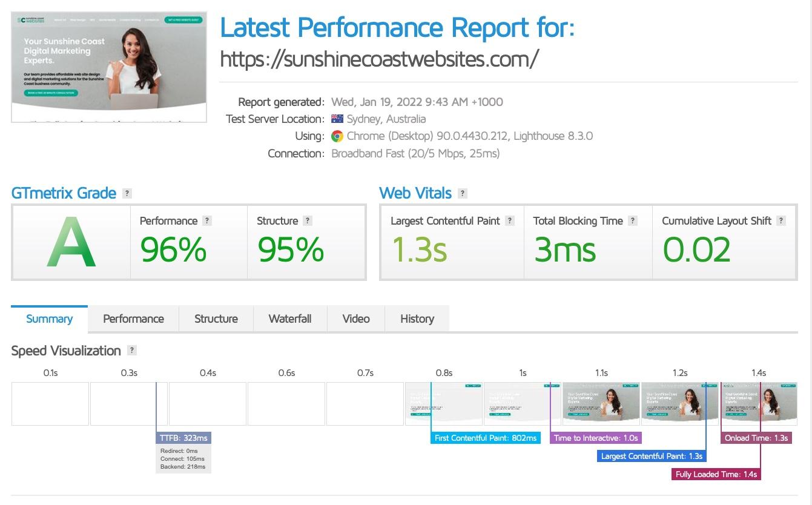Click the 0.8s filmstrip frame
812x505 pixels.
coord(444,404)
